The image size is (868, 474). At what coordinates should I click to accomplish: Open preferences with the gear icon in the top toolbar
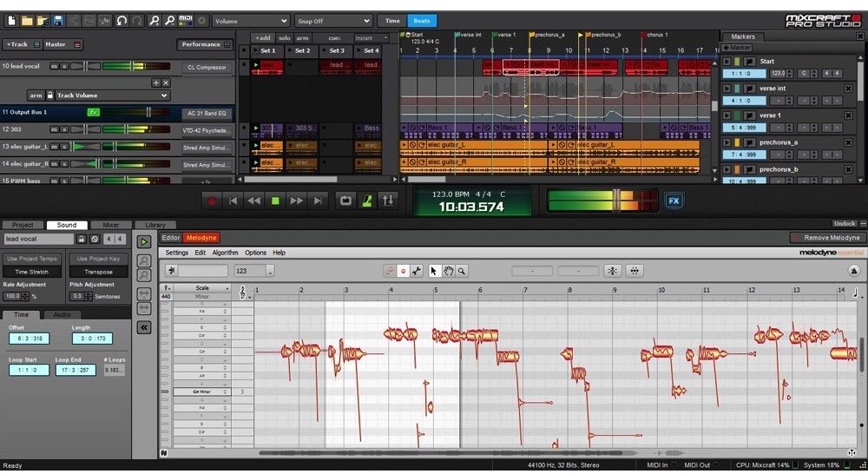point(201,21)
